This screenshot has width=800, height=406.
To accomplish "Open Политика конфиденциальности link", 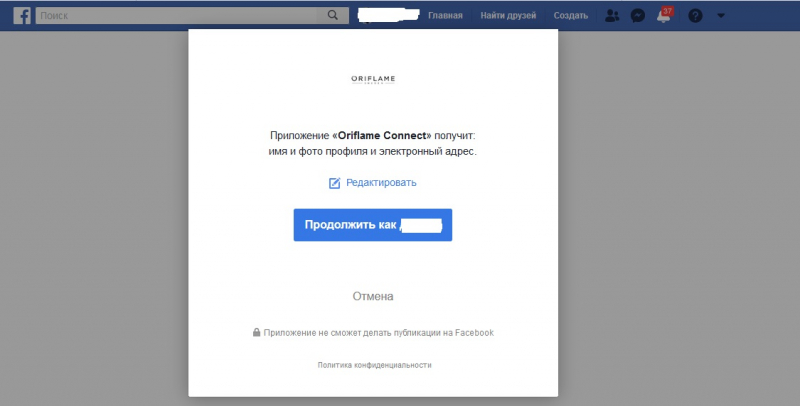I will pos(374,365).
